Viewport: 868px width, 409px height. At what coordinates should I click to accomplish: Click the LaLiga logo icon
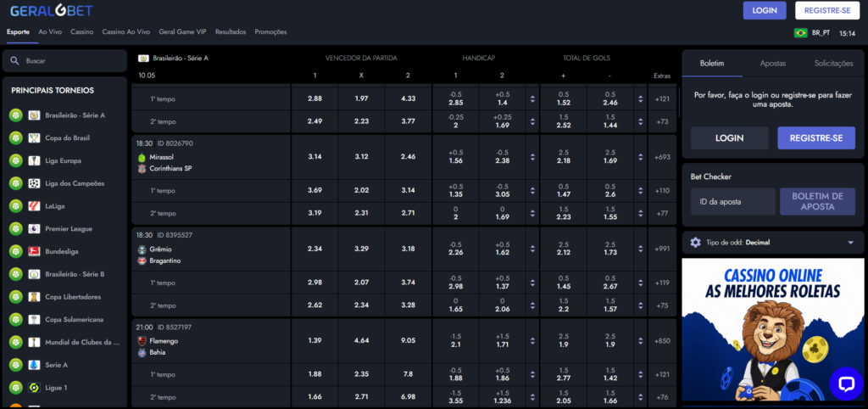pos(34,206)
